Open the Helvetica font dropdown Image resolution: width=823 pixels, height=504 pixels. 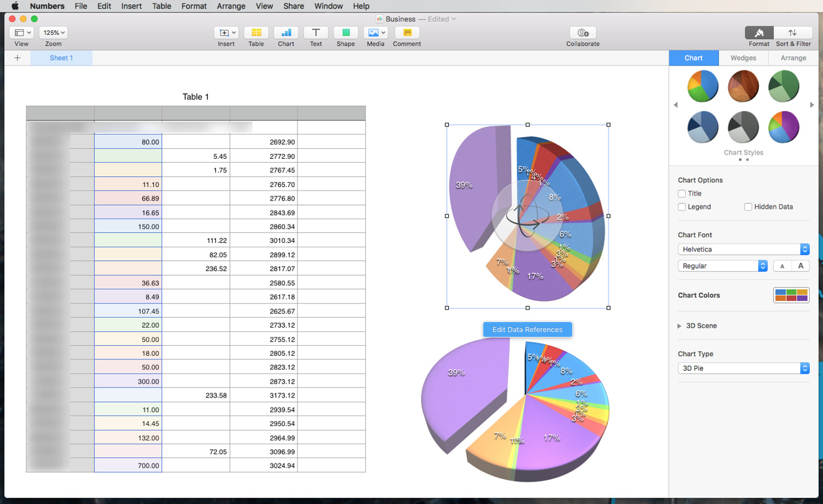(743, 249)
